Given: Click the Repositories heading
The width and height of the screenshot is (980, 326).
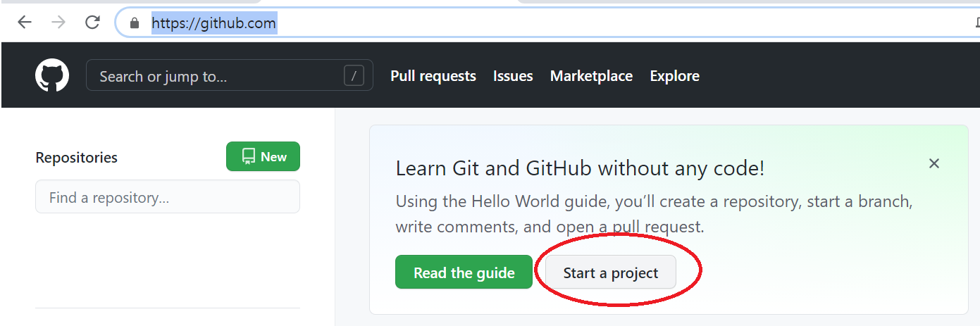Looking at the screenshot, I should point(77,158).
